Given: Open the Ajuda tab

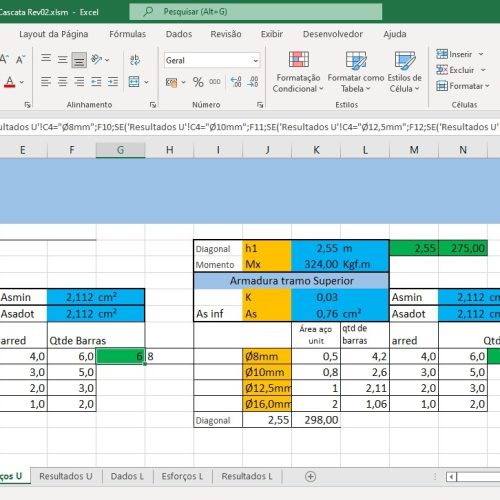Looking at the screenshot, I should click(x=395, y=34).
